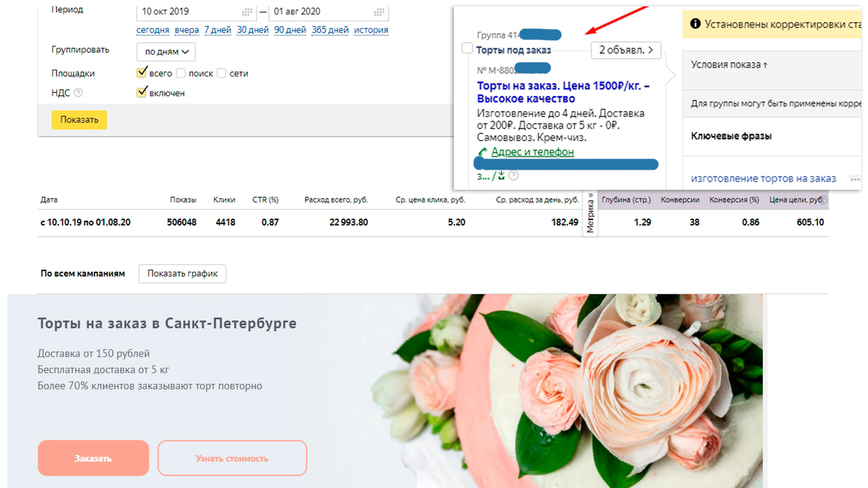
Task: Click the question mark icon under the ad preview
Action: (x=514, y=175)
